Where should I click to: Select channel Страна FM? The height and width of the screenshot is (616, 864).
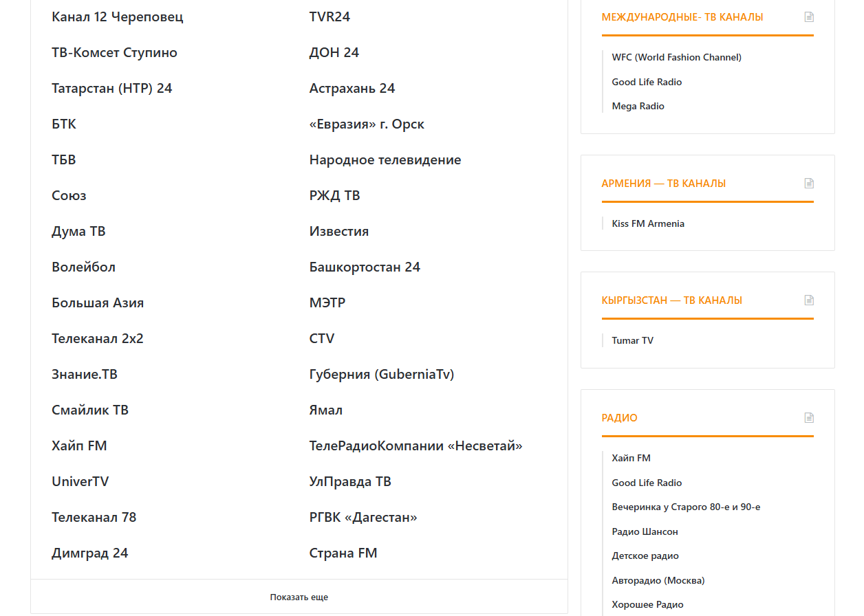coord(343,553)
